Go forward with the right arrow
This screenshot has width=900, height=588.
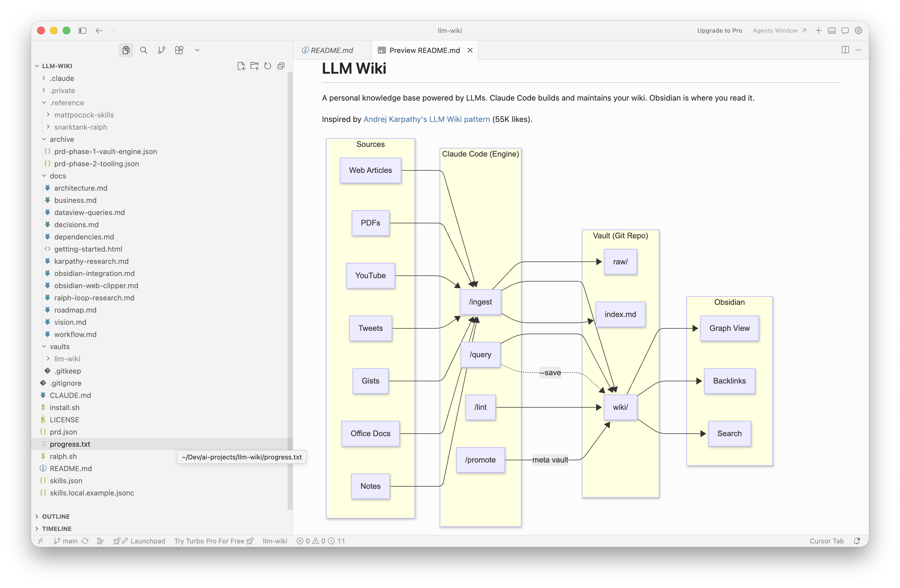[113, 31]
